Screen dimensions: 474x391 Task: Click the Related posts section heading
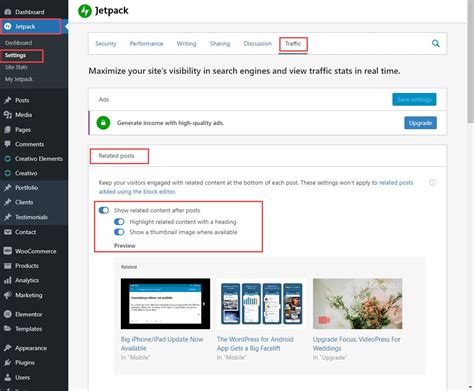[x=116, y=156]
